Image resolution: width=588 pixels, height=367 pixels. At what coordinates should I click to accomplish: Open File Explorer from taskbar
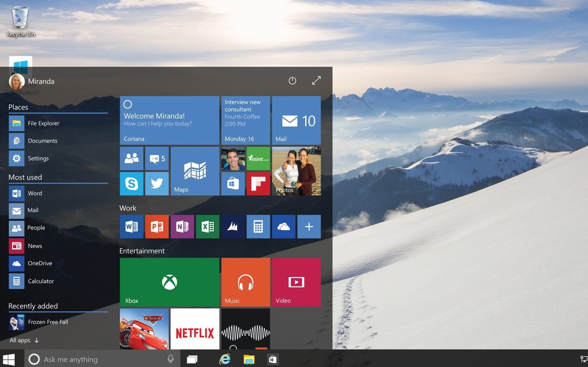(x=249, y=359)
